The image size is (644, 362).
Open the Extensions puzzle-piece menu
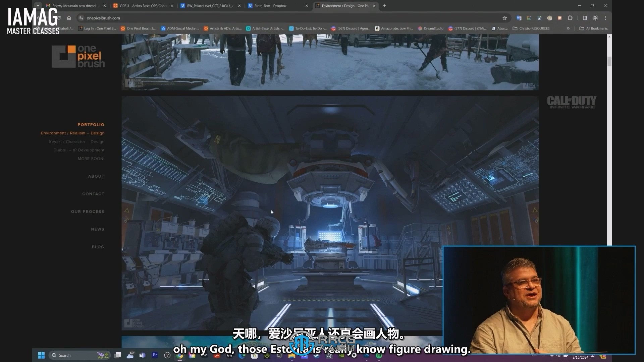570,18
